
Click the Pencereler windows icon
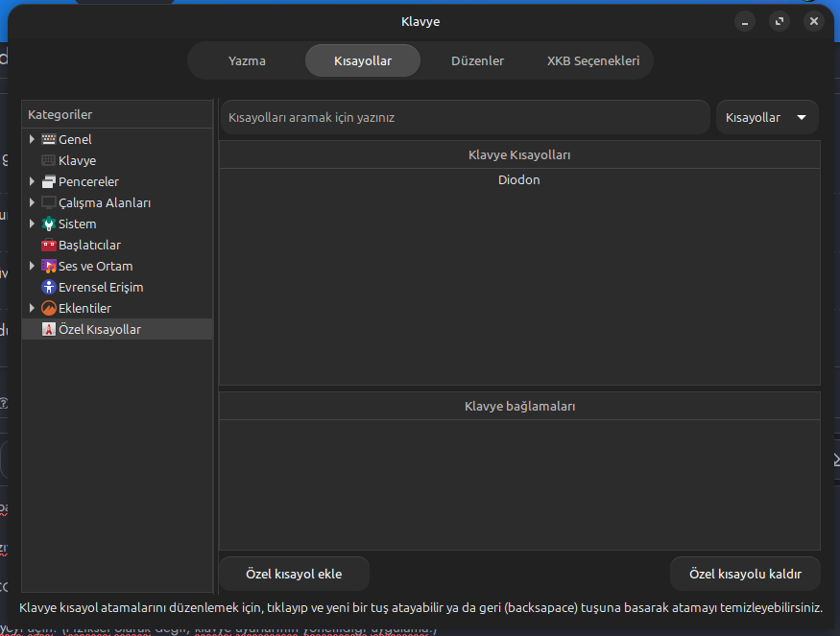coord(49,181)
